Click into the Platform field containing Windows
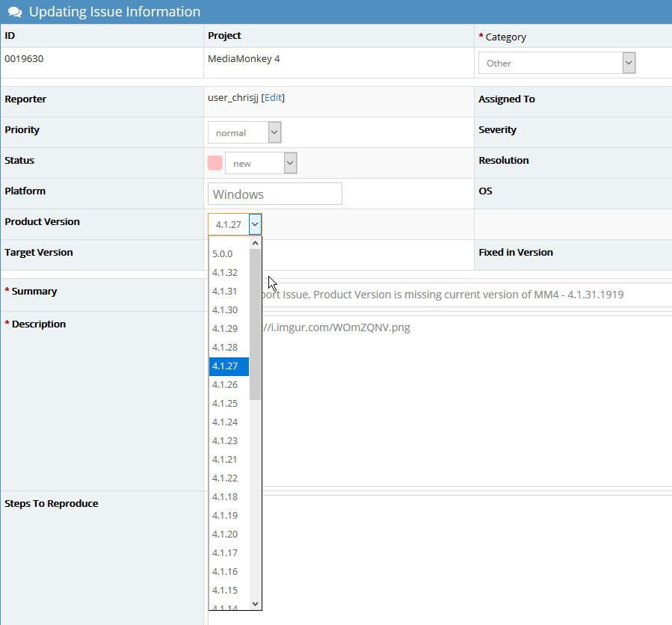The image size is (672, 625). (274, 194)
